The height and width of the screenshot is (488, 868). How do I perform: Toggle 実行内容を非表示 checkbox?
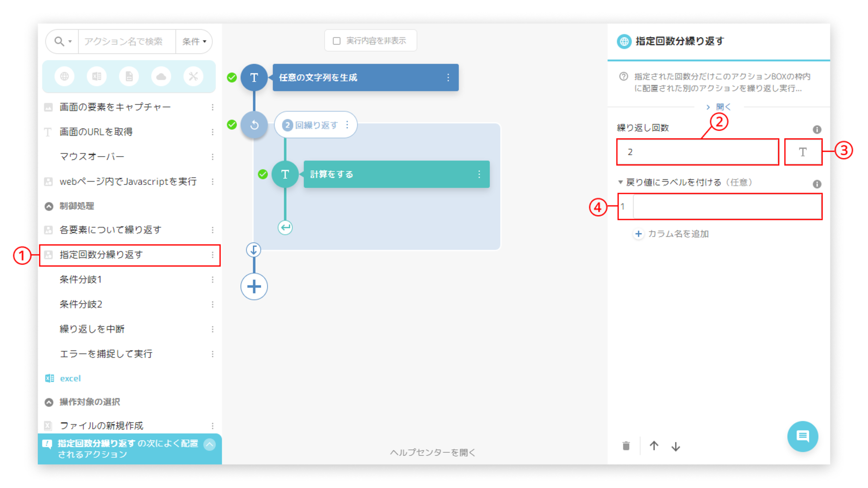pos(337,41)
